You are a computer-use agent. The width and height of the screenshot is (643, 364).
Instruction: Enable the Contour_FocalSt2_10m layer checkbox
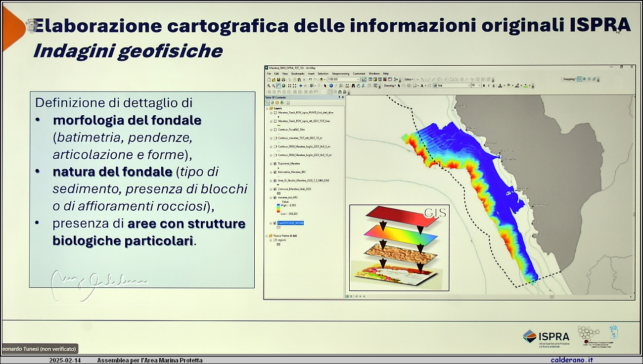[x=275, y=130]
